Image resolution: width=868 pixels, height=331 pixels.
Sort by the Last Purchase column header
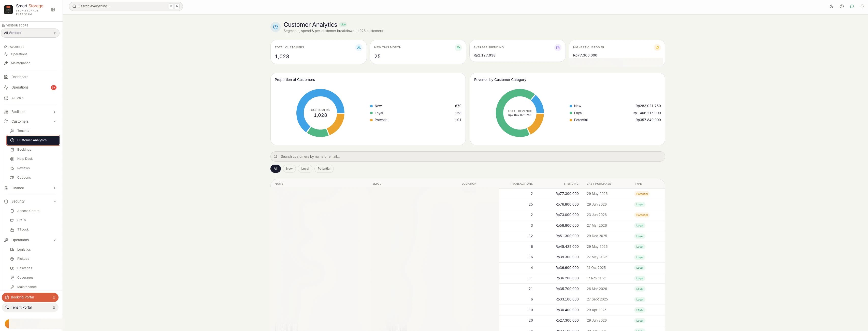[x=598, y=184]
